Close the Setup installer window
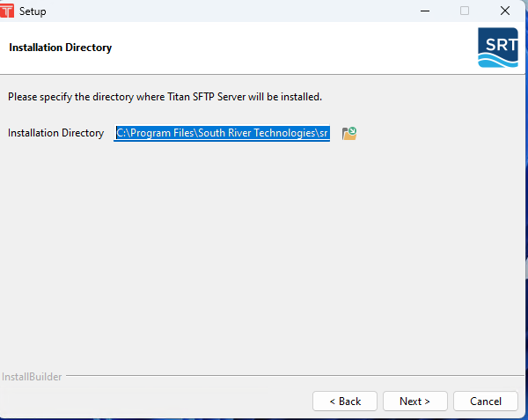The image size is (528, 420). (x=505, y=11)
